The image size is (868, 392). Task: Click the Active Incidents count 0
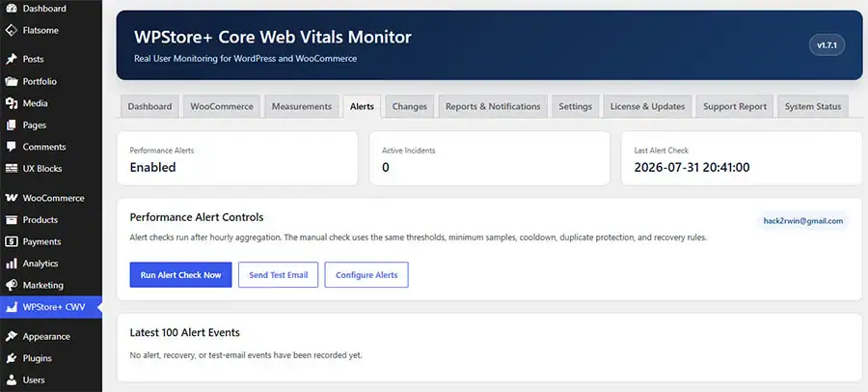386,167
